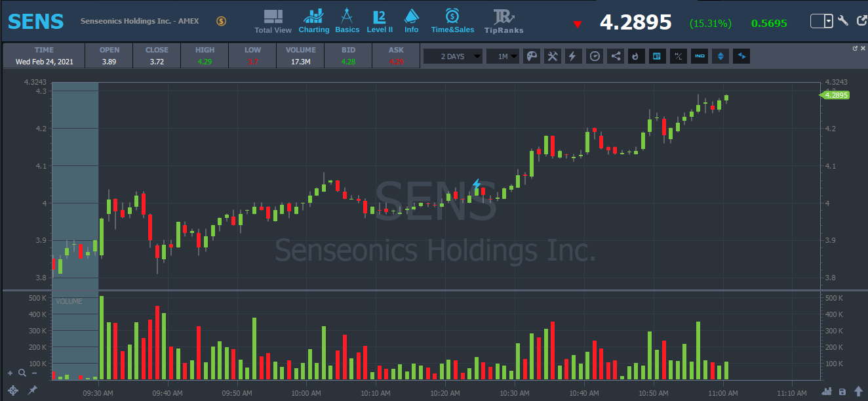This screenshot has height=401, width=868.
Task: Toggle the blue data panel button
Action: pos(655,56)
